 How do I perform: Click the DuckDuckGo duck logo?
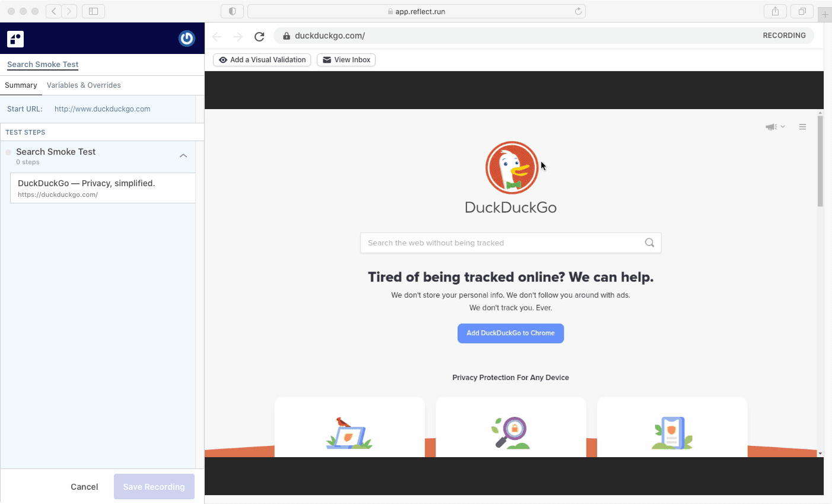click(x=511, y=168)
